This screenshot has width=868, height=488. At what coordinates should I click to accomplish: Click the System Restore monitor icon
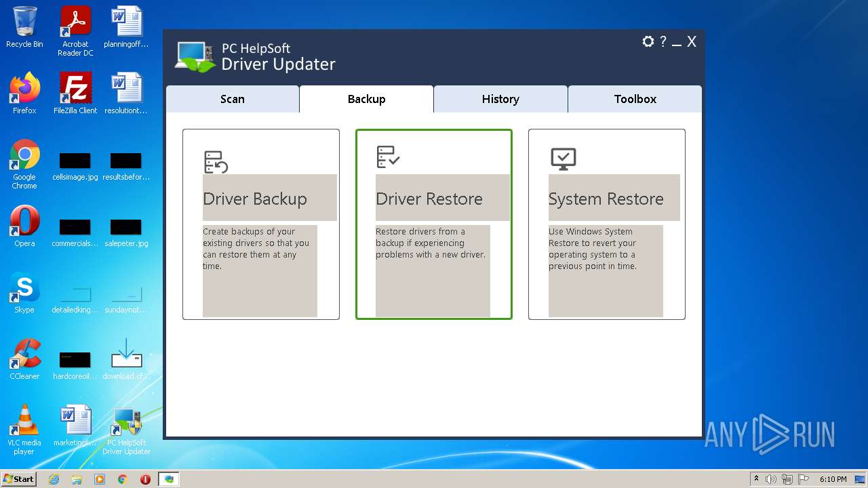pyautogui.click(x=563, y=159)
